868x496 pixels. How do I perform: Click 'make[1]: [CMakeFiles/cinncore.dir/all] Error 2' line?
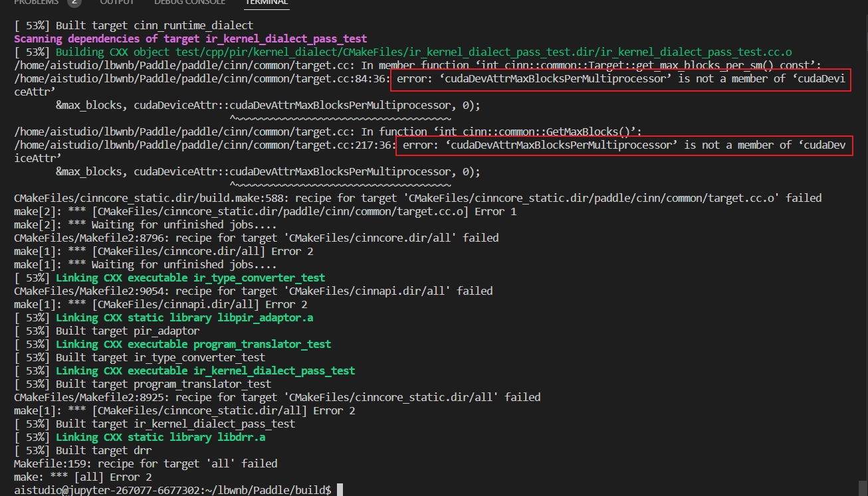pyautogui.click(x=163, y=252)
